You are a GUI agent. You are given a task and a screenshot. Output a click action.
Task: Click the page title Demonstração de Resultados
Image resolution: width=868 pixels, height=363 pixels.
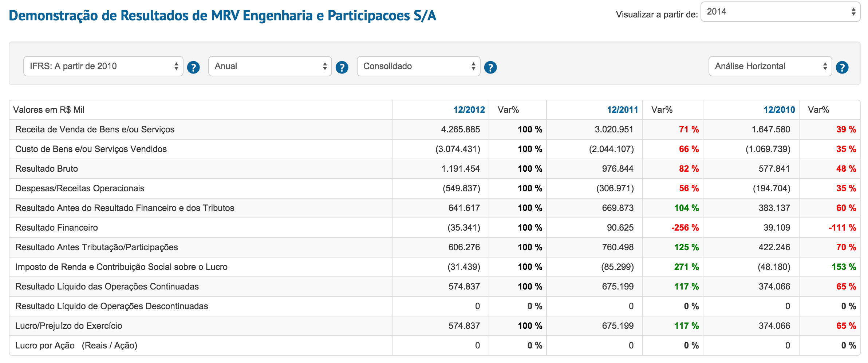[222, 16]
